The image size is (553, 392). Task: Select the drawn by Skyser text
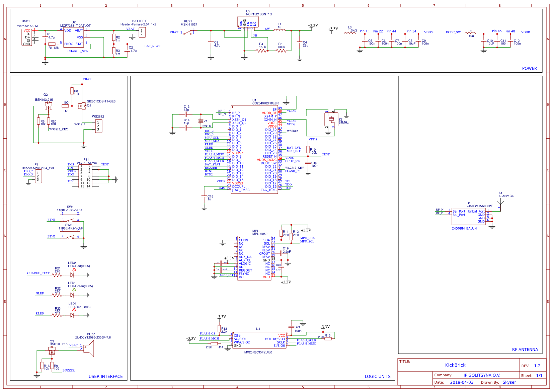click(510, 382)
